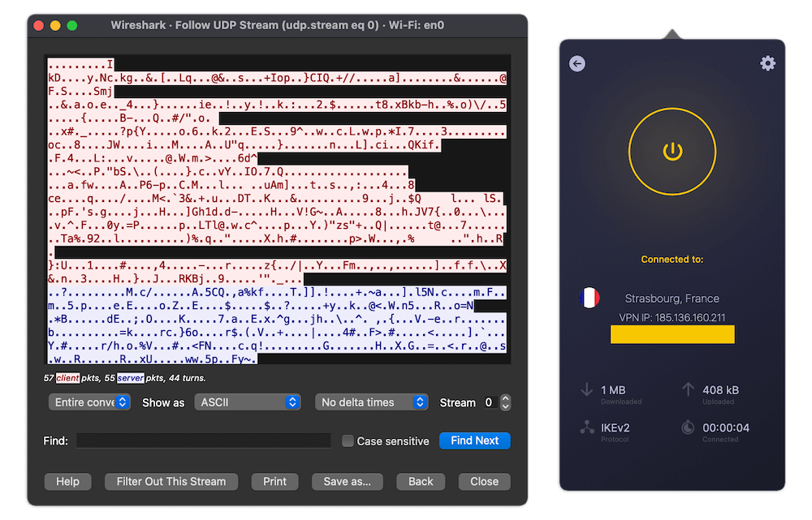Screen dimensions: 812x520
Task: Click the upload arrow icon
Action: coord(687,390)
